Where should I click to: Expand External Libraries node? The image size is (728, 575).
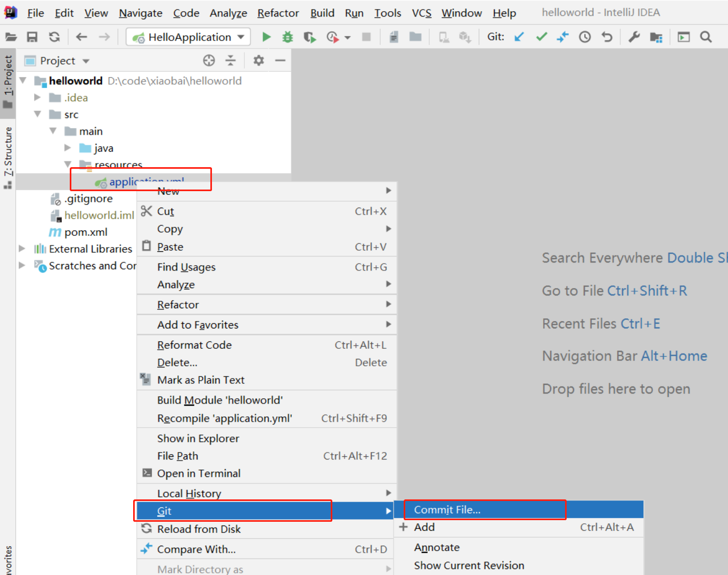click(x=22, y=249)
